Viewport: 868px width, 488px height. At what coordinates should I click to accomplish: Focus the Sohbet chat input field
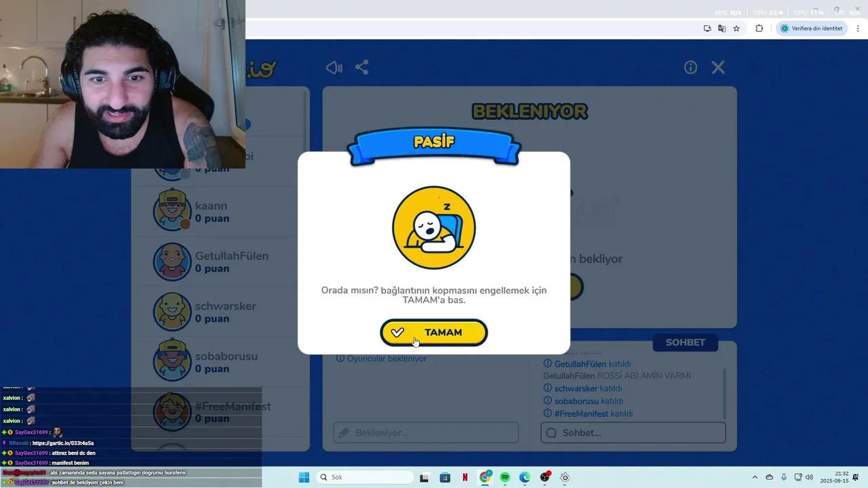pyautogui.click(x=633, y=432)
